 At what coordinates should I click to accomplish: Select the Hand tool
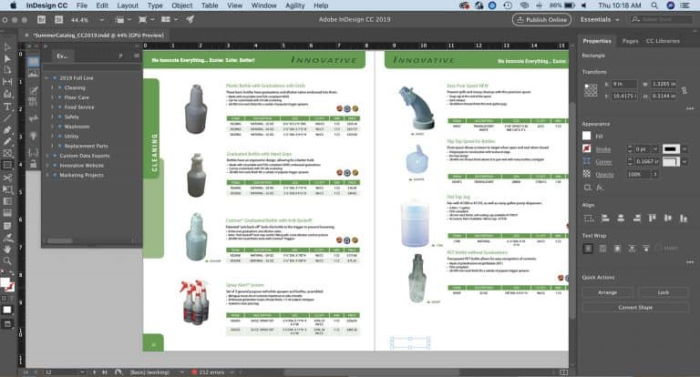click(x=8, y=249)
